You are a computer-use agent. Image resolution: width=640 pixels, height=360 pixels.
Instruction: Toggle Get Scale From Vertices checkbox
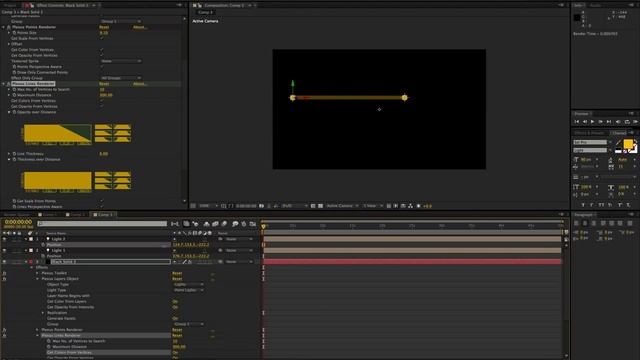point(102,38)
